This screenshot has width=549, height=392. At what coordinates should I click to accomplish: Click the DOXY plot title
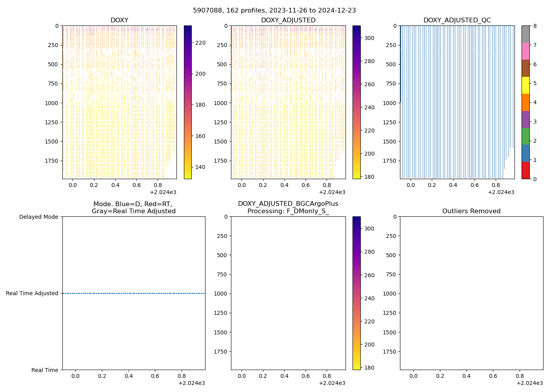tap(119, 20)
